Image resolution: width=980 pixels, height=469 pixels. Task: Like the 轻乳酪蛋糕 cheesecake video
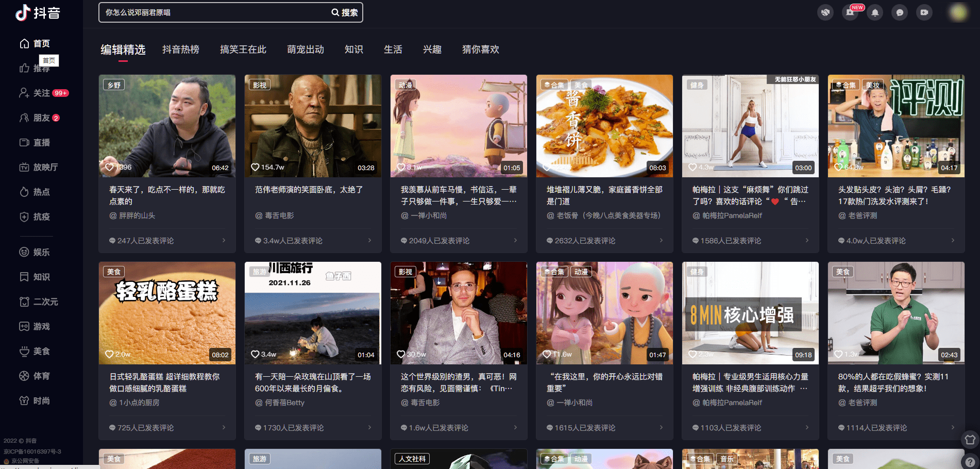click(110, 354)
